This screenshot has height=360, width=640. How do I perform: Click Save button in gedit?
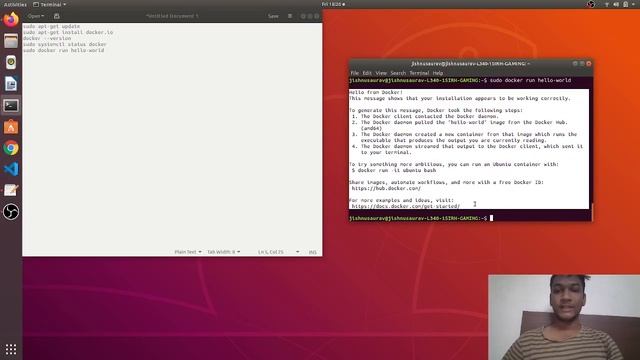pyautogui.click(x=273, y=16)
